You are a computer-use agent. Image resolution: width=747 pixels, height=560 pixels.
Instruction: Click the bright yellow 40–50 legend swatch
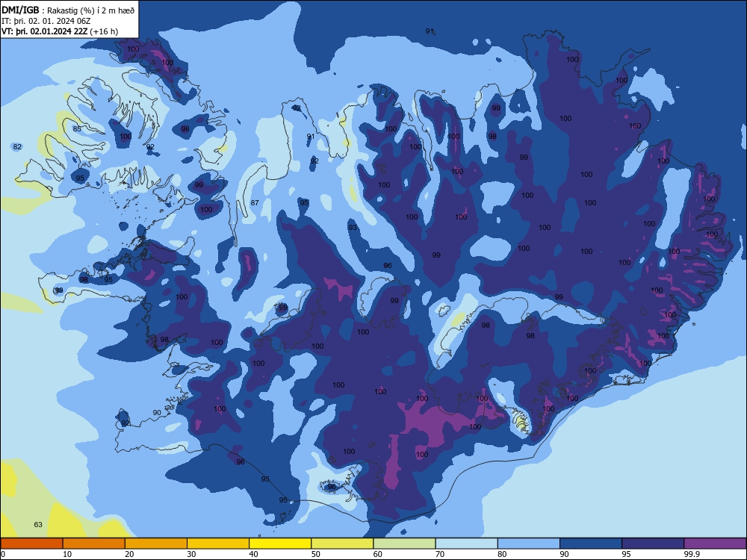click(x=280, y=544)
